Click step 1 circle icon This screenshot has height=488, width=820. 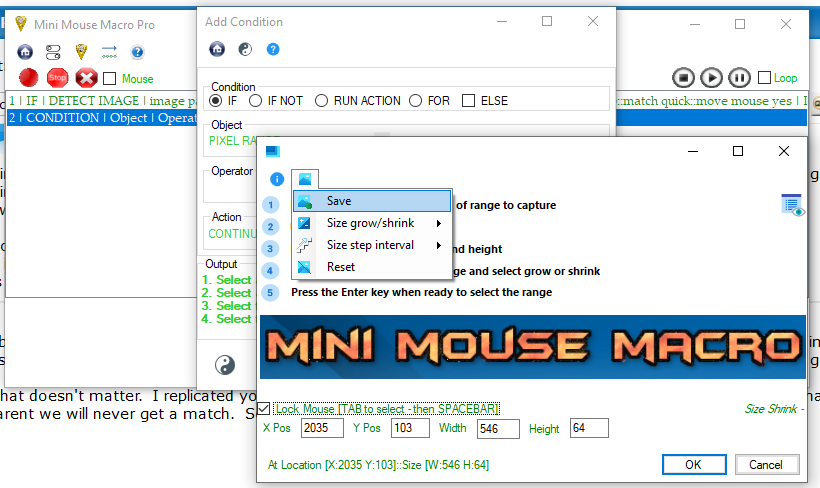pos(270,205)
